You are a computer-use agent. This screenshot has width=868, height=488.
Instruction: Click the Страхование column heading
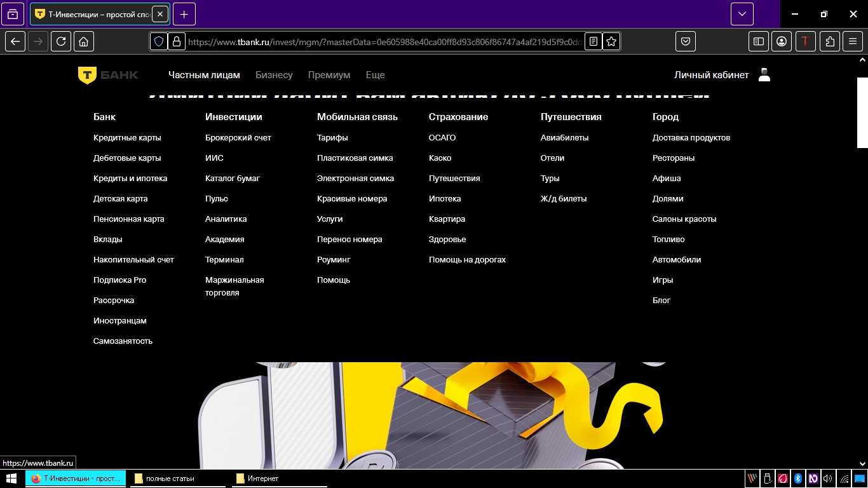[459, 117]
